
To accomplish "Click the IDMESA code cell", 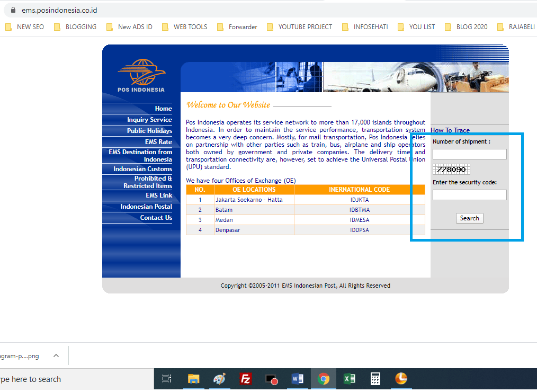I will [x=359, y=220].
